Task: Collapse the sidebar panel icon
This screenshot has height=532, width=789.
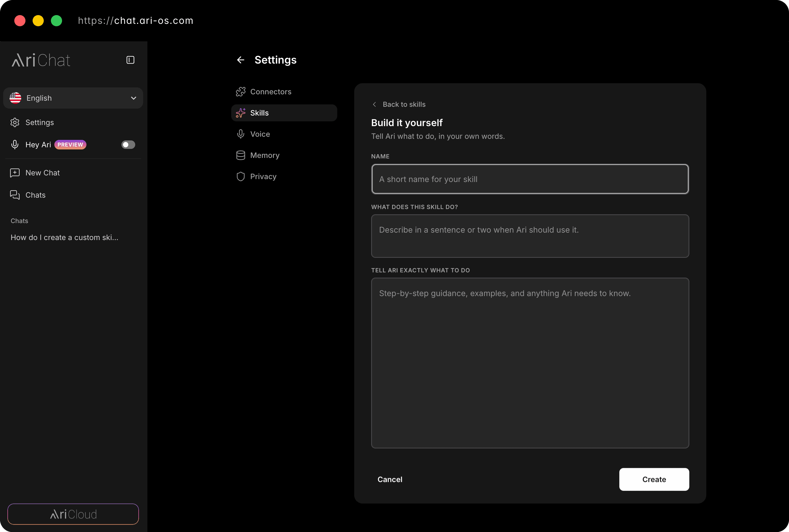Action: pos(130,60)
